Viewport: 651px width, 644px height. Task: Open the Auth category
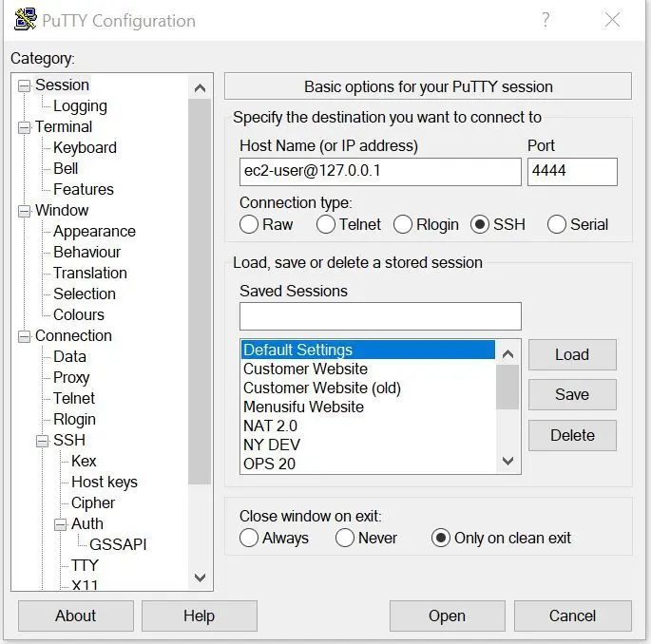tap(87, 523)
